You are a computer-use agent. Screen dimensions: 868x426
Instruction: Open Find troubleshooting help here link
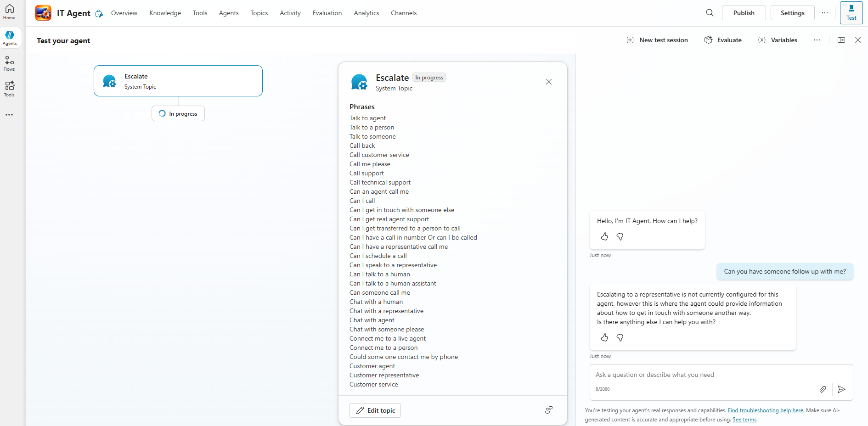[766, 410]
